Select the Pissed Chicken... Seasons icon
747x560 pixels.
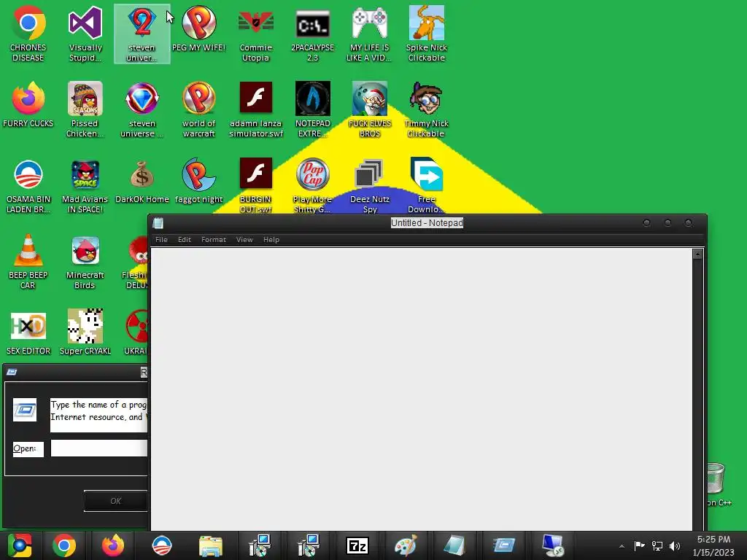coord(85,110)
